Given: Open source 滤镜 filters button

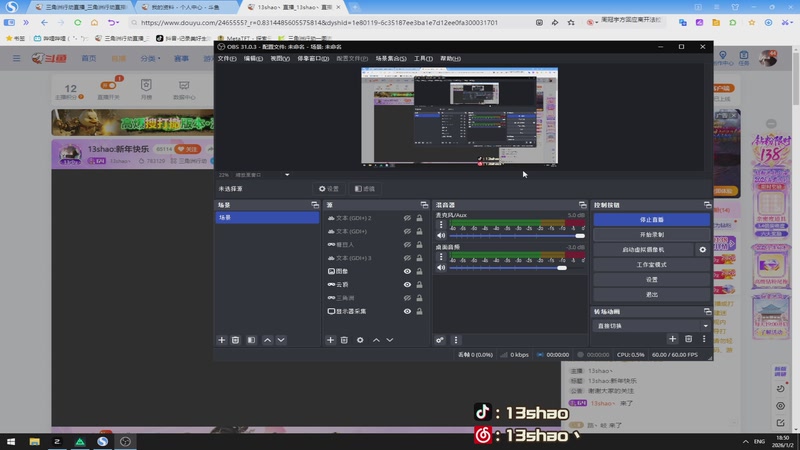Looking at the screenshot, I should (365, 189).
